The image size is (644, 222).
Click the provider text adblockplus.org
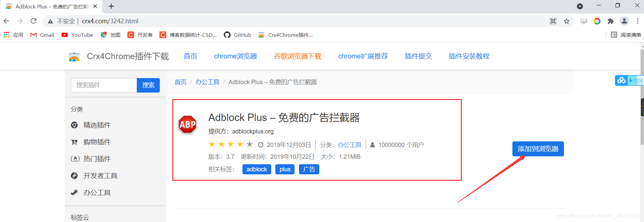tap(253, 131)
